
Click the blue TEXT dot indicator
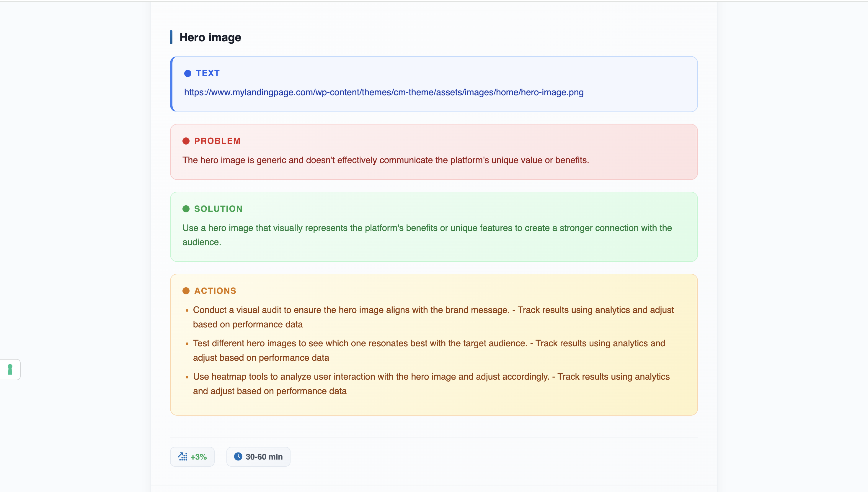[188, 73]
